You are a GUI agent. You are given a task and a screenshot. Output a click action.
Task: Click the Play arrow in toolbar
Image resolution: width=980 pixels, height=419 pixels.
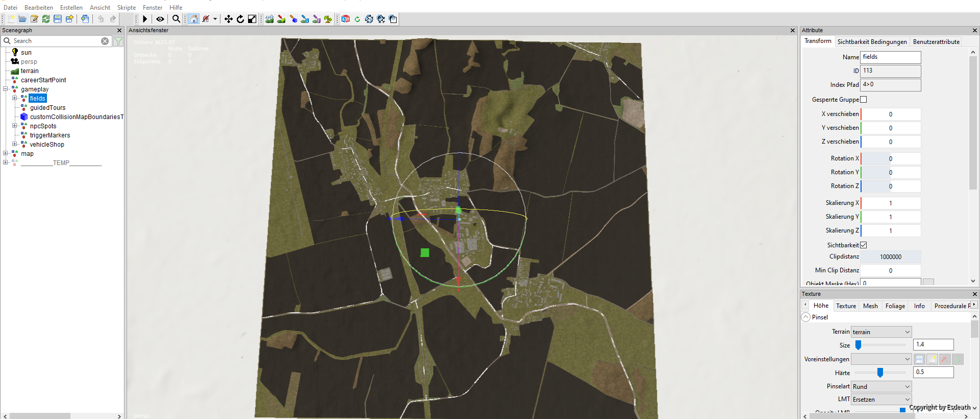pos(145,19)
